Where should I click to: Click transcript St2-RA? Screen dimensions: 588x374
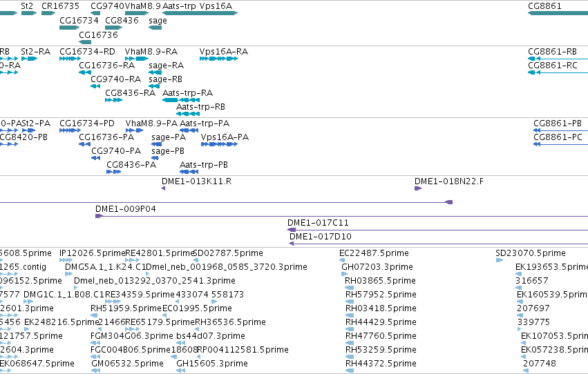pyautogui.click(x=29, y=59)
